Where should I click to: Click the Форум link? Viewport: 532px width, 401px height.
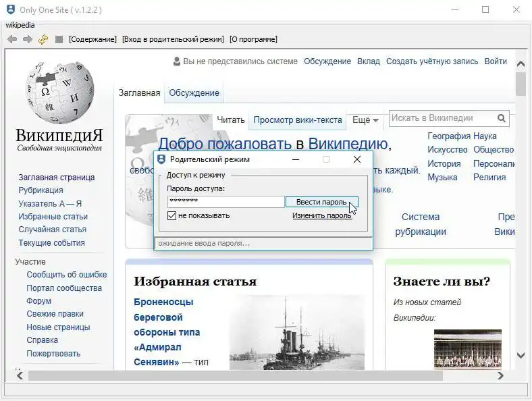pyautogui.click(x=38, y=301)
